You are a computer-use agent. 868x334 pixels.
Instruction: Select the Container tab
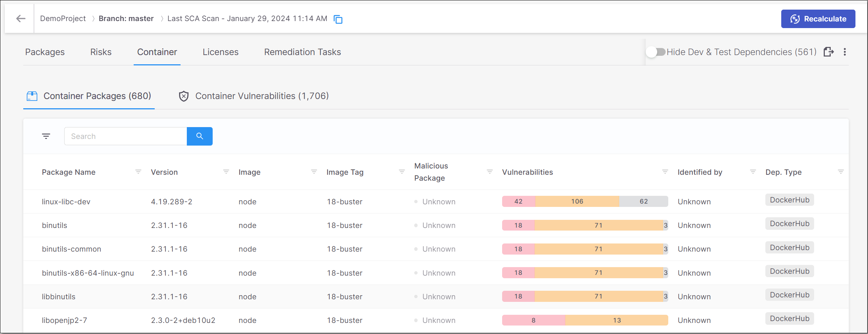click(x=157, y=52)
